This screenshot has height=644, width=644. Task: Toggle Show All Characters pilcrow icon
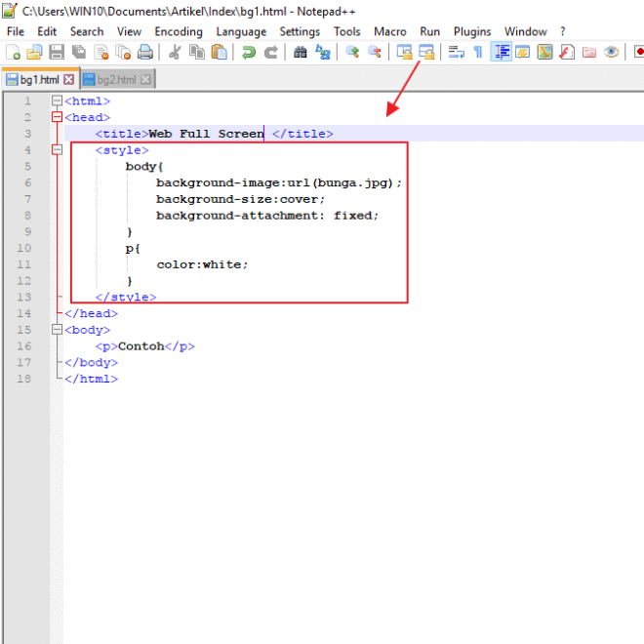click(x=478, y=53)
